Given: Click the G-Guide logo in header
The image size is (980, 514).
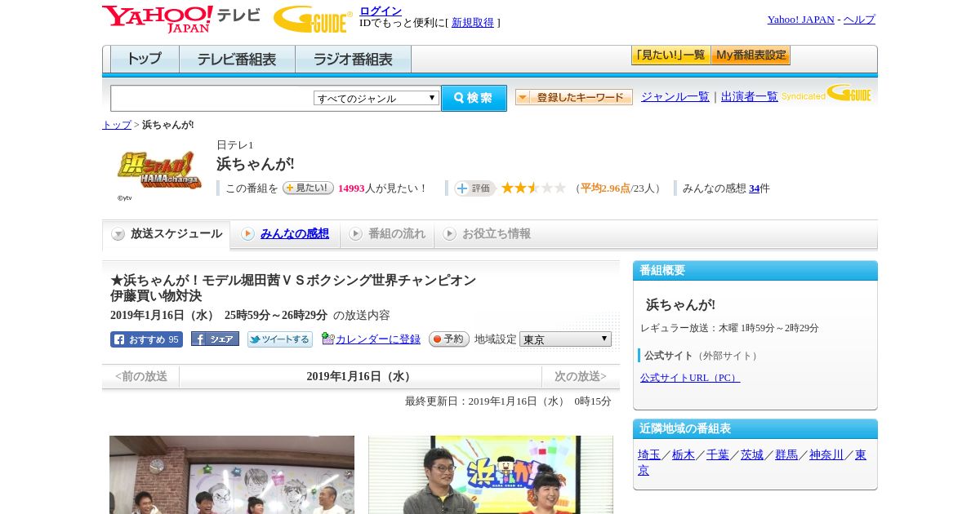Looking at the screenshot, I should (x=313, y=19).
